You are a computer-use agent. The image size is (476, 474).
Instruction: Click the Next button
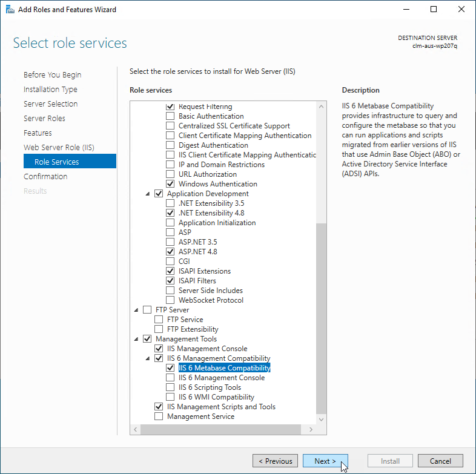[325, 461]
